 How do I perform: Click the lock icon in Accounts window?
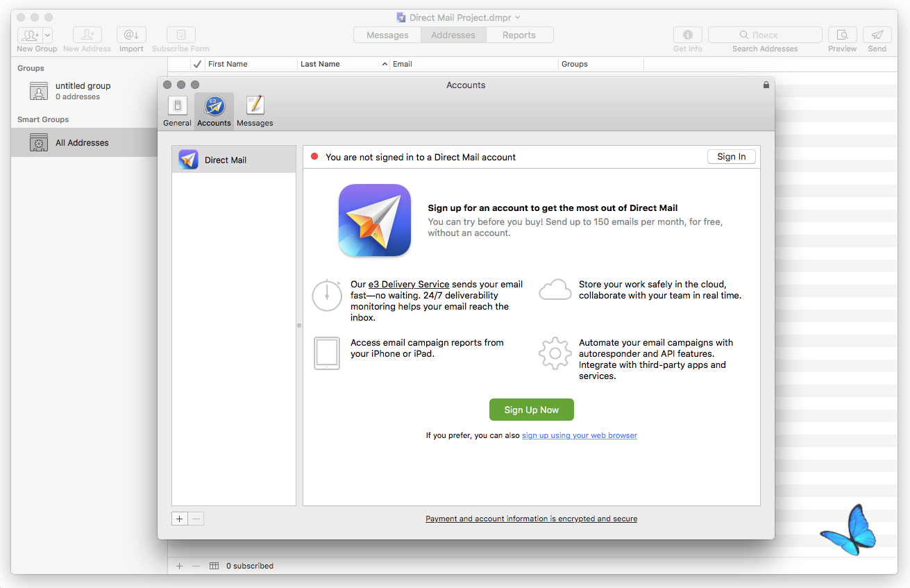point(766,85)
